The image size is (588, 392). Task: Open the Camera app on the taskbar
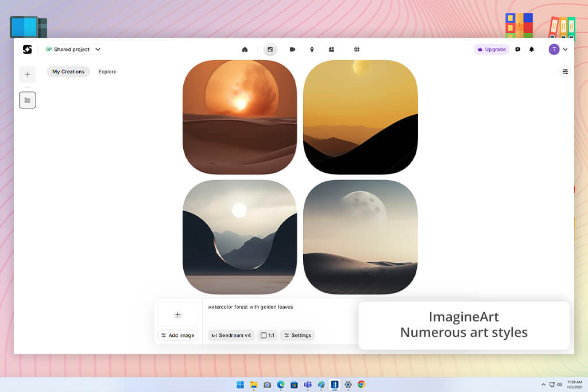[x=268, y=385]
